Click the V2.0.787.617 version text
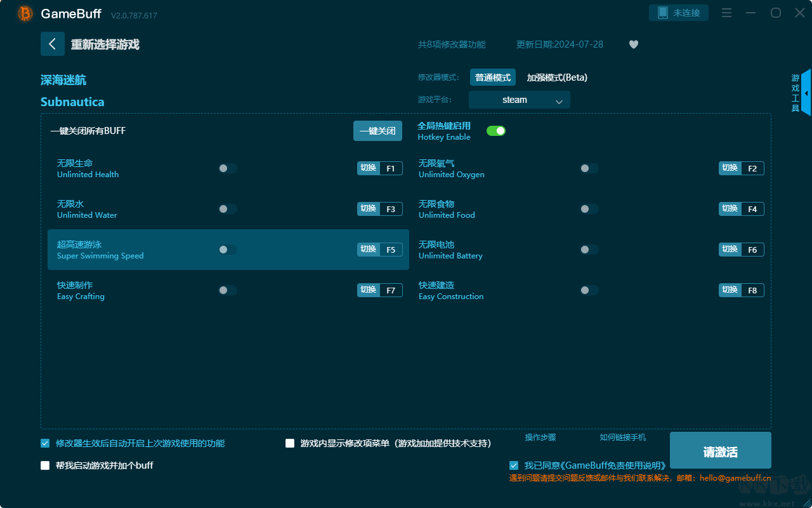Viewport: 812px width, 508px height. point(134,15)
